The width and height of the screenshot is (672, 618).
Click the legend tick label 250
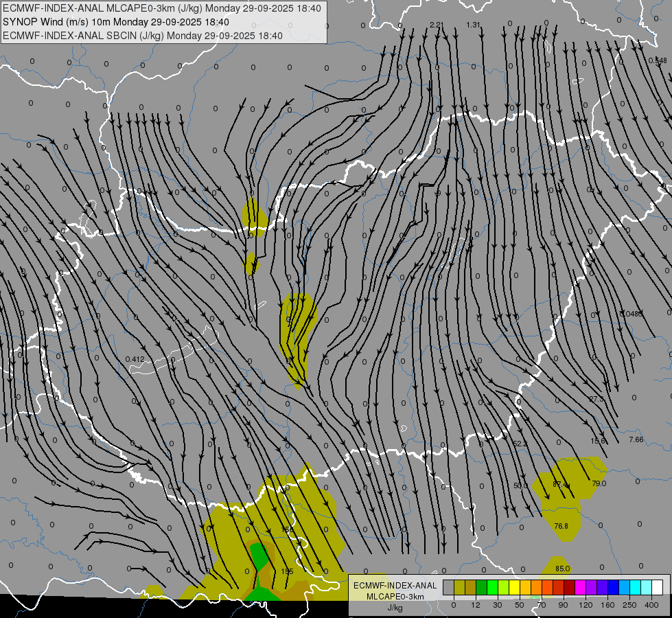[x=629, y=605]
